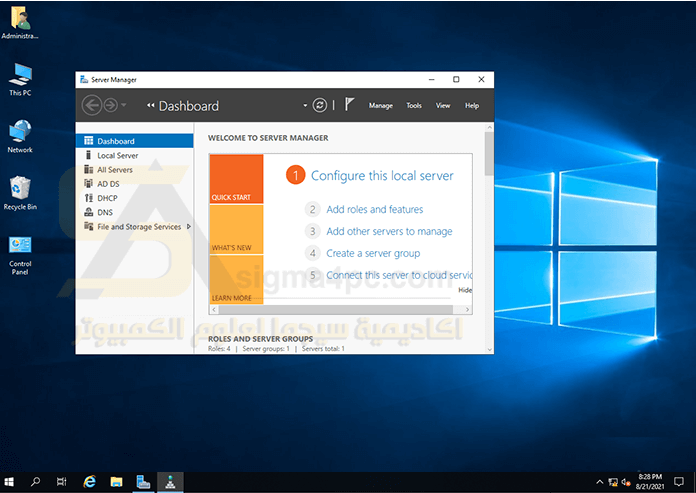This screenshot has width=696, height=493.
Task: Open the Manage menu
Action: coord(380,106)
